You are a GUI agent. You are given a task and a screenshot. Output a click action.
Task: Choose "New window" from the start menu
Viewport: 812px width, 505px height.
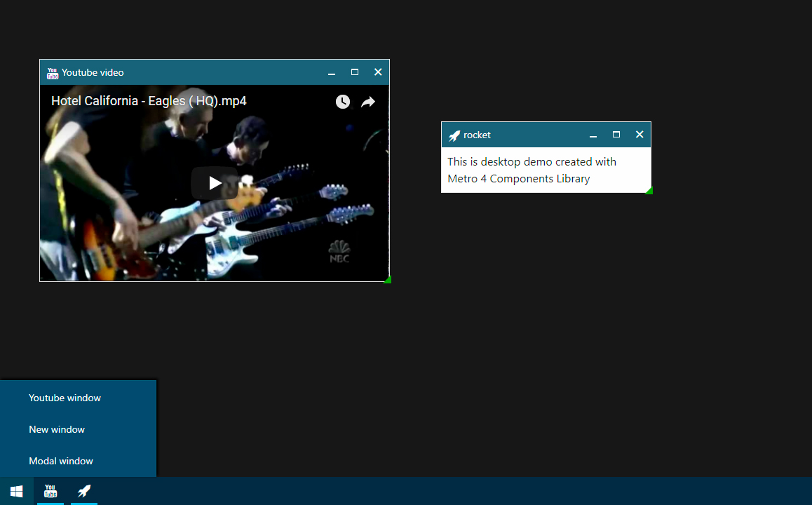(x=57, y=429)
